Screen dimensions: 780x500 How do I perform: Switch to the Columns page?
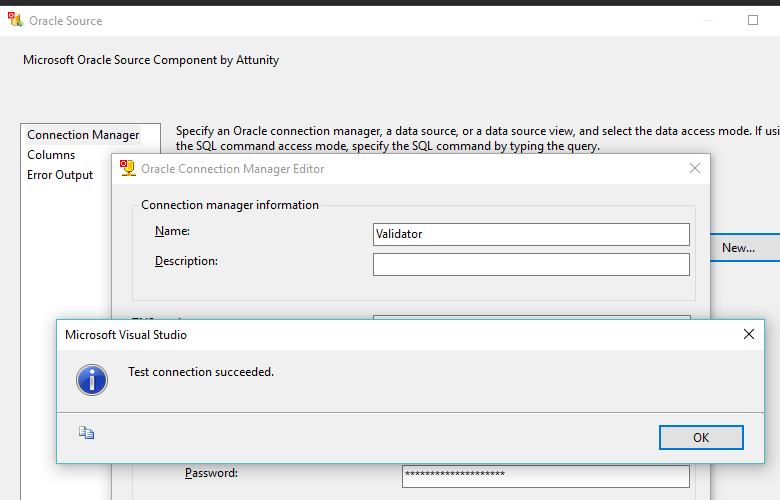(51, 155)
